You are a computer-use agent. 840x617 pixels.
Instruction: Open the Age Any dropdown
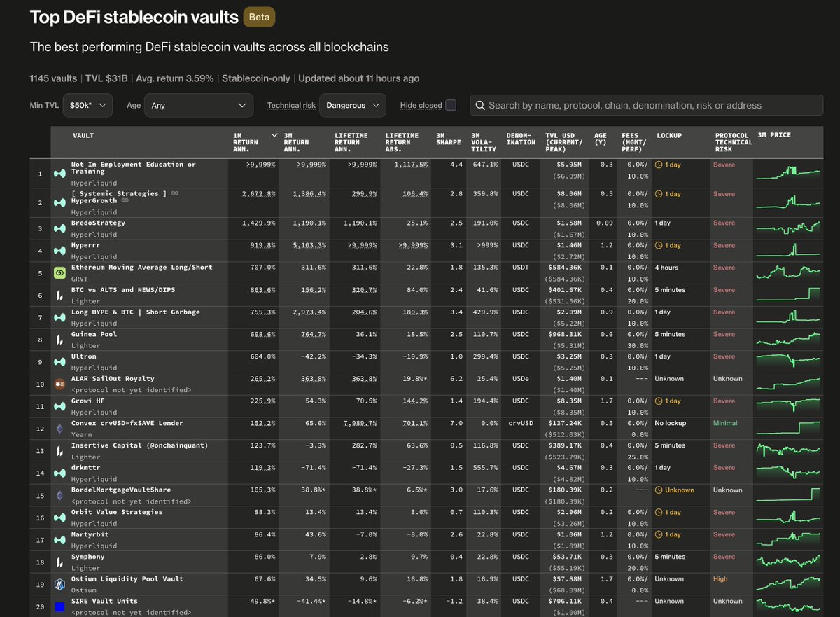coord(199,105)
